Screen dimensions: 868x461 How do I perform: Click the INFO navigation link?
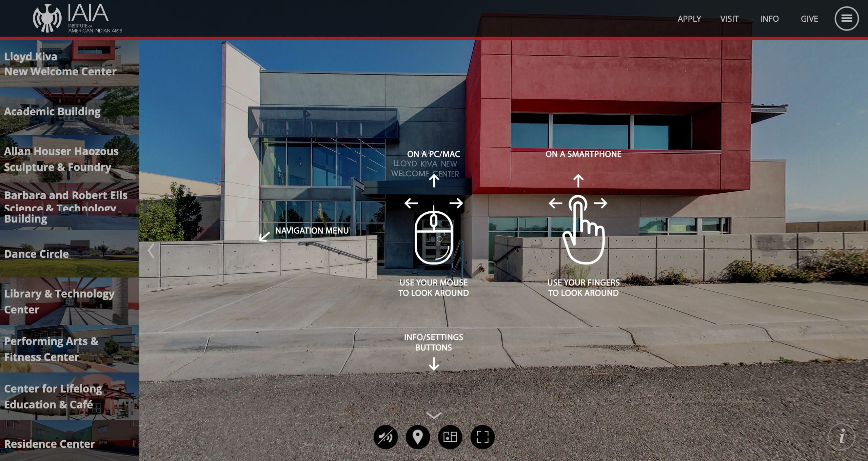[x=769, y=18]
